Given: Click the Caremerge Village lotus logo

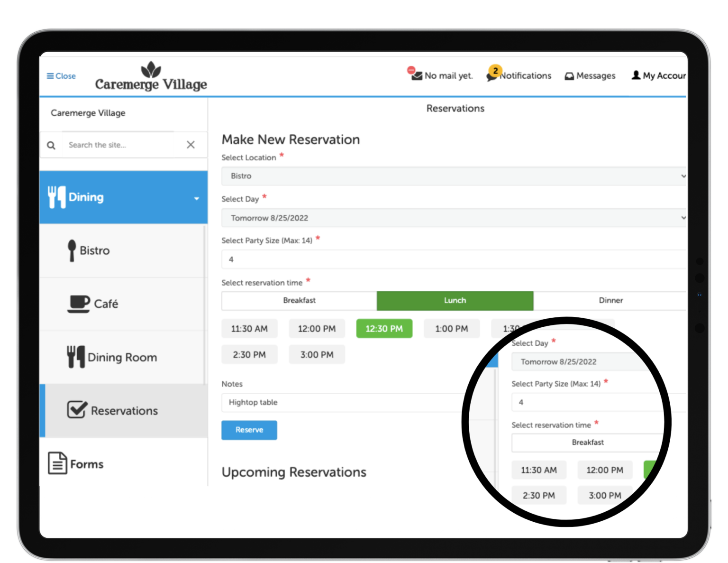Looking at the screenshot, I should coord(151,70).
